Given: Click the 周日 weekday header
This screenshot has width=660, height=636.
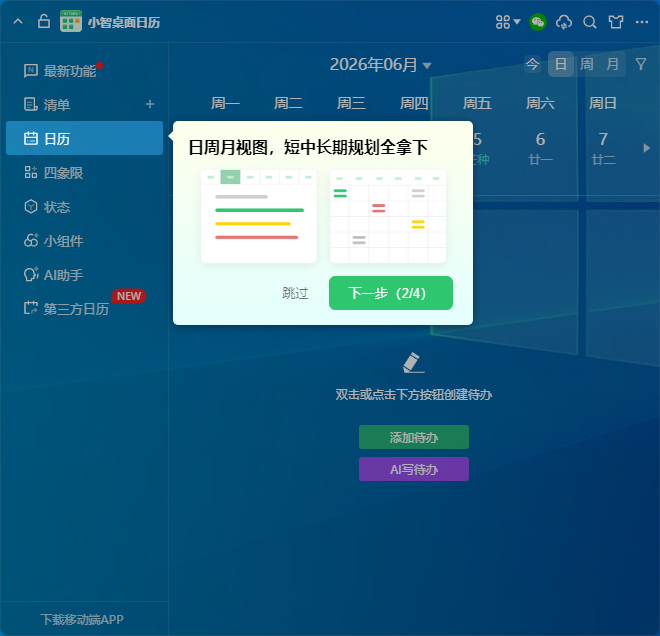Looking at the screenshot, I should click(603, 103).
